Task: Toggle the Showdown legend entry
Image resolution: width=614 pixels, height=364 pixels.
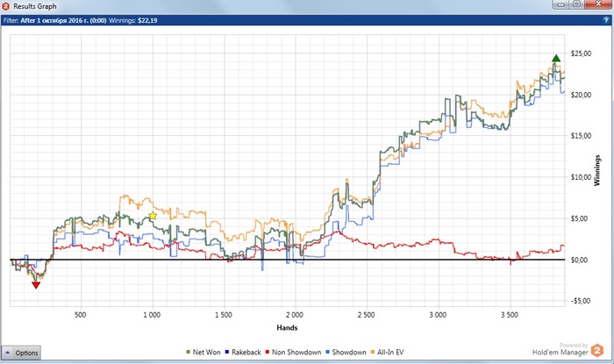Action: click(x=346, y=353)
